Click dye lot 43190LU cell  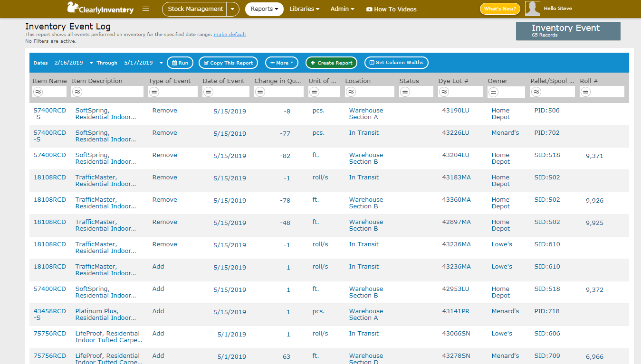coord(456,111)
